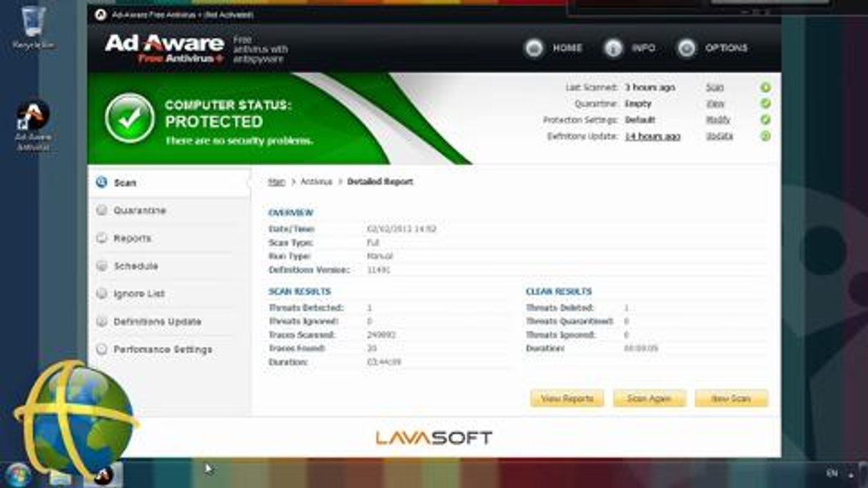
Task: Click the green Protected checkmark badge
Action: point(130,119)
